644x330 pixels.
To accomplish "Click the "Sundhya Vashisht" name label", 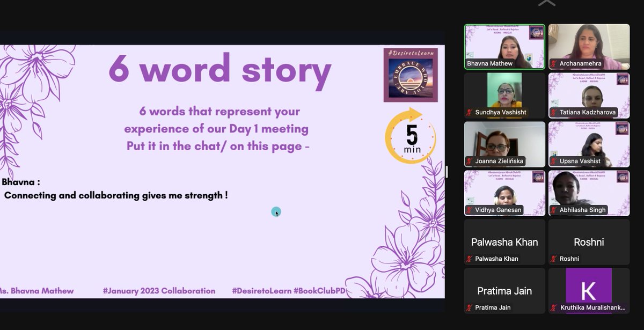I will coord(500,112).
